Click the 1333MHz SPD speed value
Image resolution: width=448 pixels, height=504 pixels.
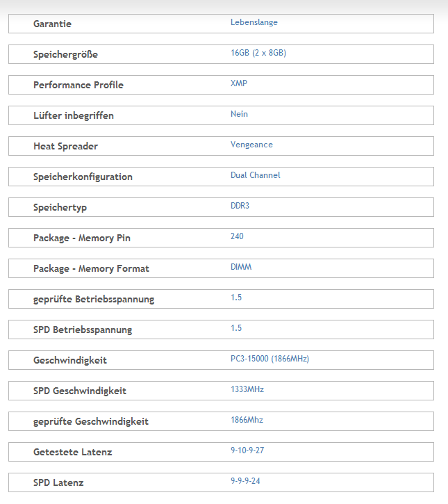(247, 389)
